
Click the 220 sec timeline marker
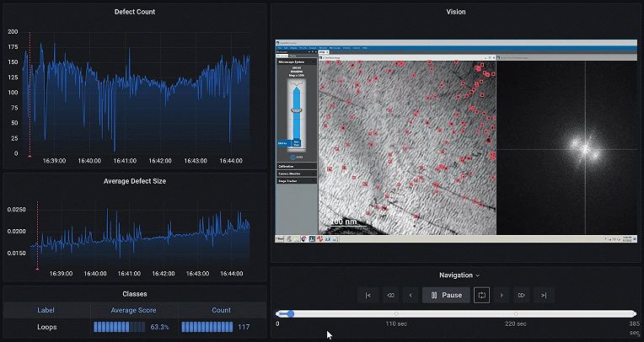point(515,313)
